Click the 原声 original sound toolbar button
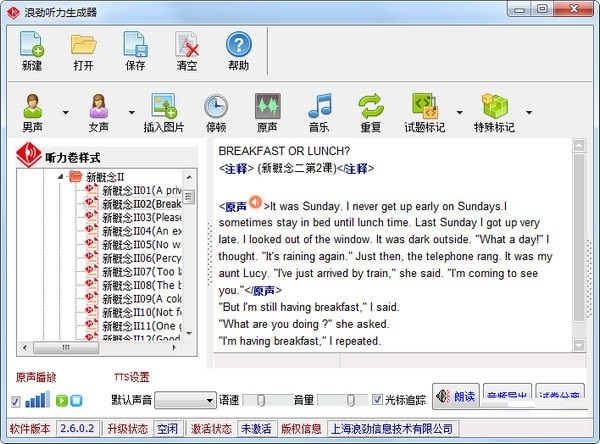Viewport: 600px width, 444px height. pos(267,114)
